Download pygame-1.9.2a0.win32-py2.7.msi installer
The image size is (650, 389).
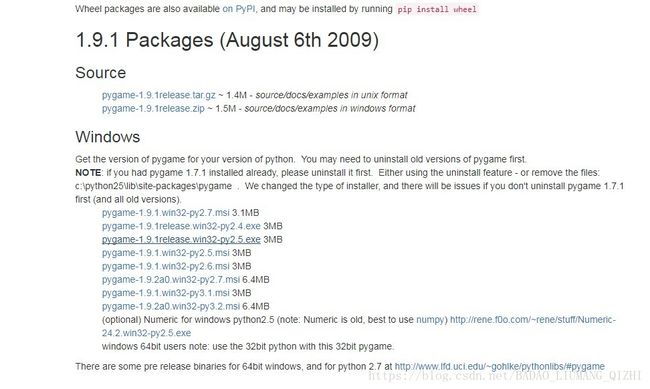(171, 280)
